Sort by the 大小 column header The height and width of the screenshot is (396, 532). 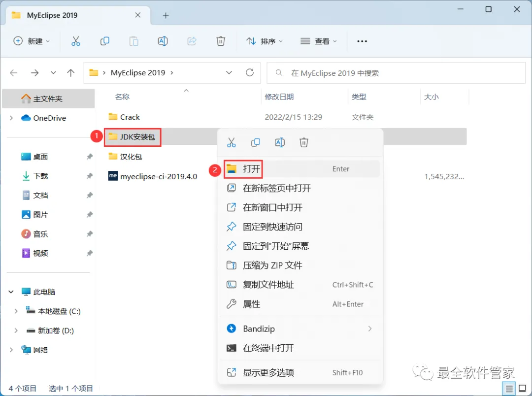(x=431, y=97)
